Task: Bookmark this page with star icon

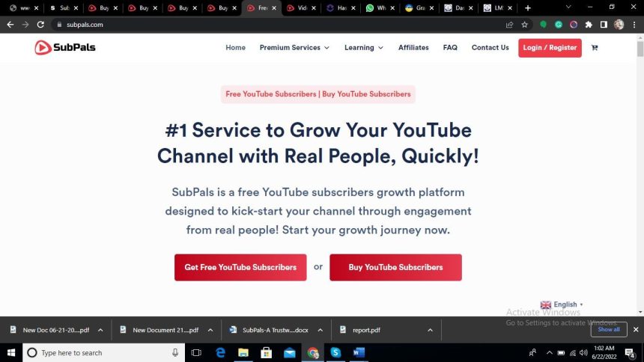Action: (524, 25)
